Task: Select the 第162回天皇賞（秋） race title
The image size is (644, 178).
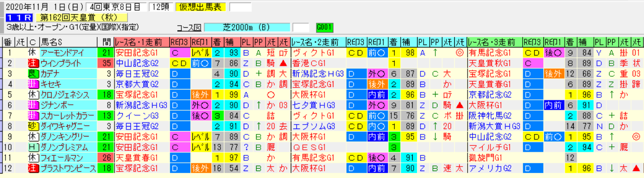Action: (x=82, y=17)
